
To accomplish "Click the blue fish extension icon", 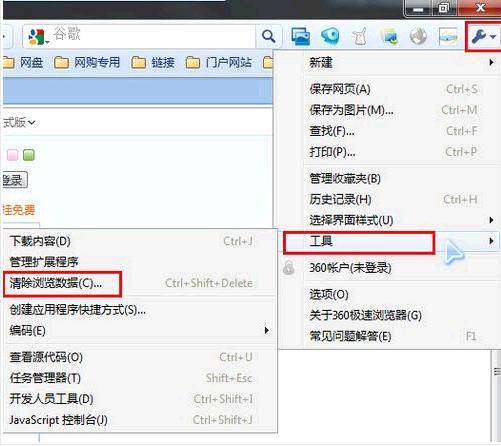I will pyautogui.click(x=330, y=36).
